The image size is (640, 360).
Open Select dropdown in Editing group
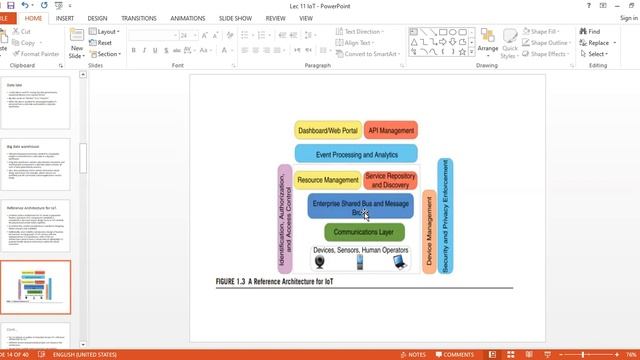pyautogui.click(x=594, y=54)
